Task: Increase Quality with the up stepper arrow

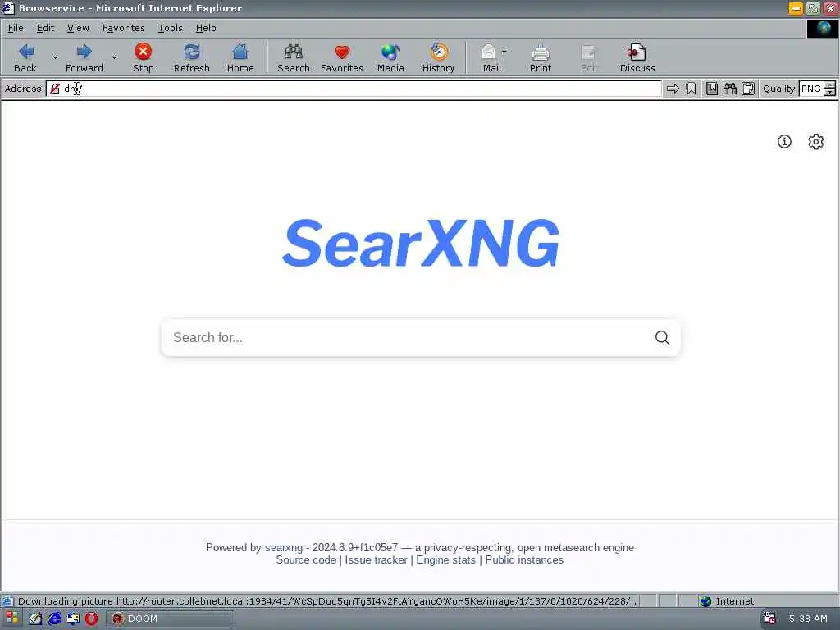Action: (x=829, y=85)
